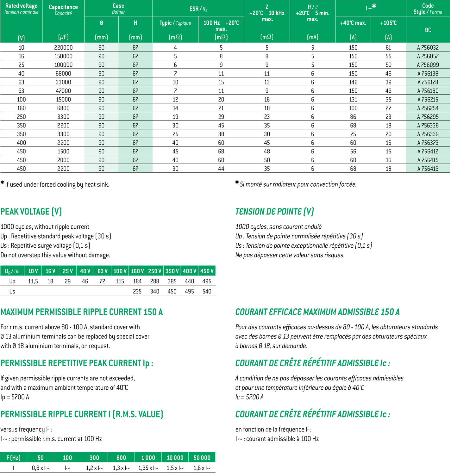Select the Code Style column header
The image size is (451, 476).
tap(428, 9)
